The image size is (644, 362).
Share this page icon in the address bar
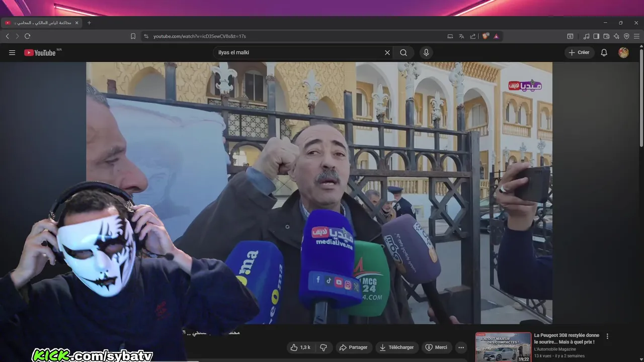tap(473, 36)
